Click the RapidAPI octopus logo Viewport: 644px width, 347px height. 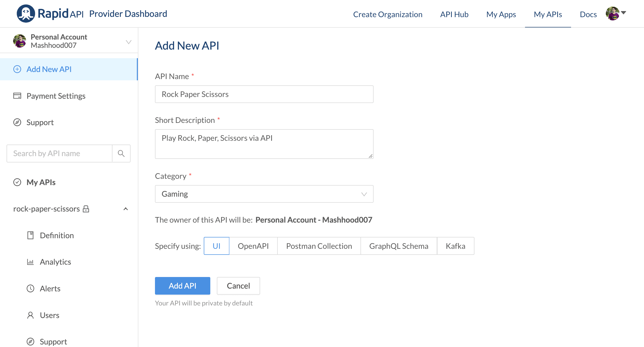click(26, 14)
